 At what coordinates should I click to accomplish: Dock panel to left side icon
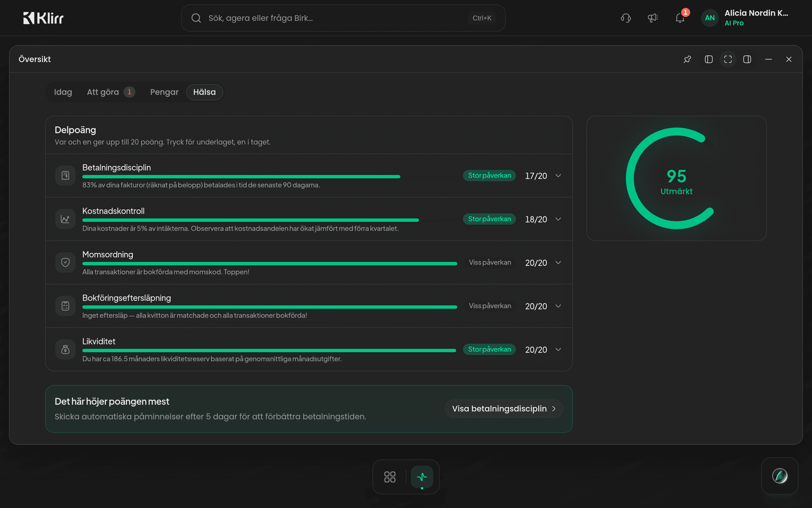(x=709, y=59)
